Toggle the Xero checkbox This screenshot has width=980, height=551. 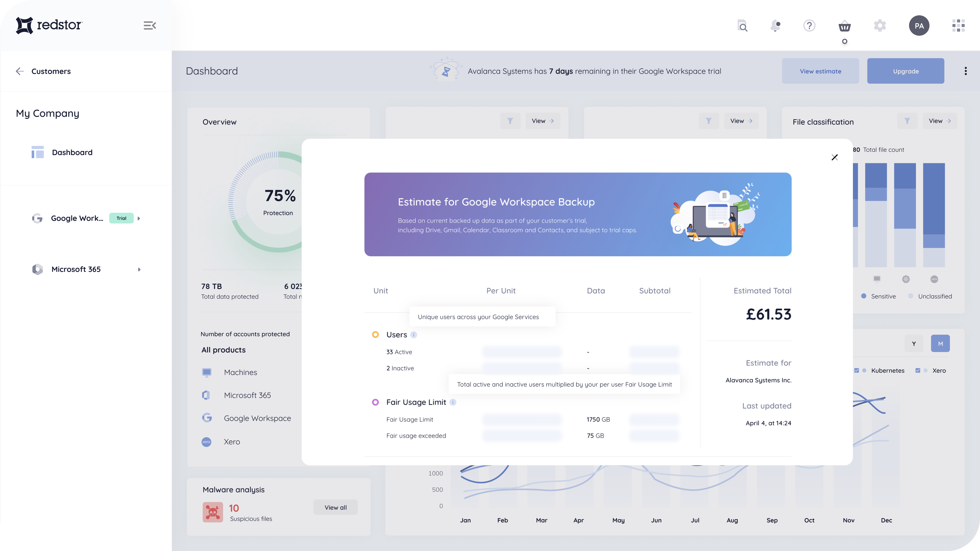point(918,370)
